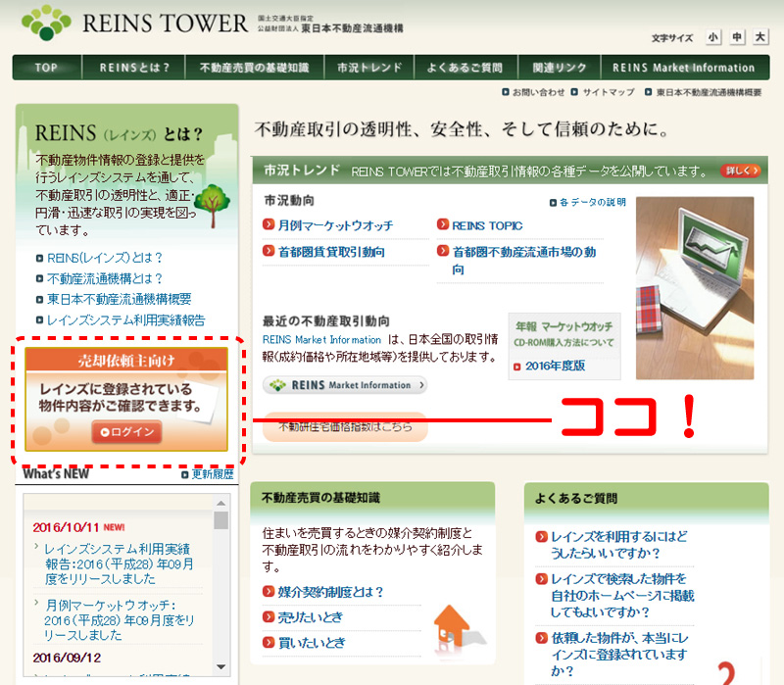The height and width of the screenshot is (685, 784).
Task: Open FAQ レインズを利用するにはどうしたらいいですか？
Action: pyautogui.click(x=619, y=545)
